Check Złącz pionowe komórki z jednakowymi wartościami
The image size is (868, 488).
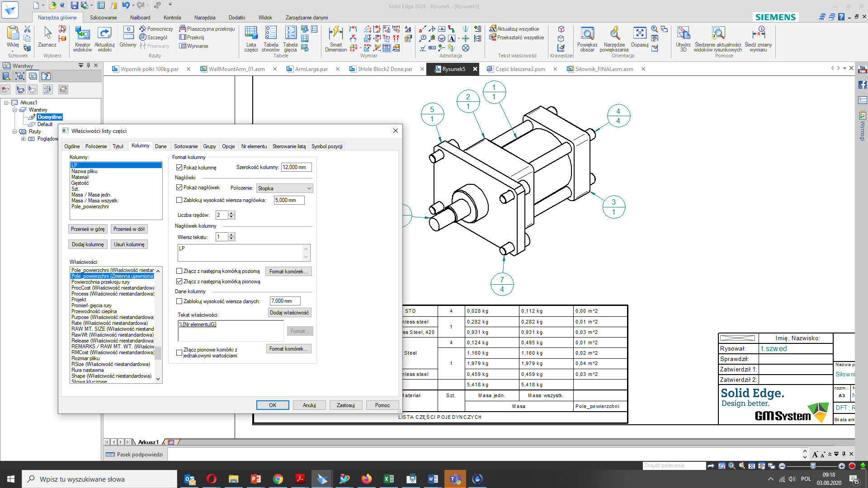pos(179,352)
